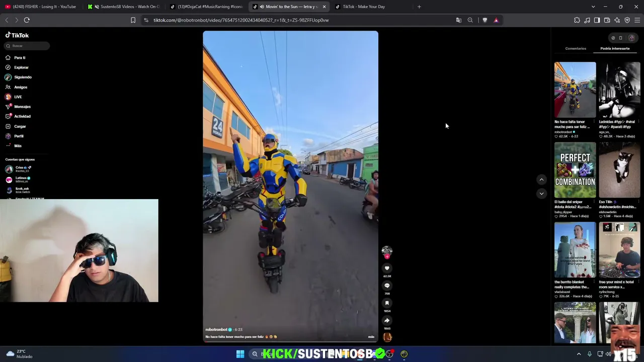Screen dimensions: 644x362
Task: Go to the previous video with up chevron
Action: click(541, 179)
